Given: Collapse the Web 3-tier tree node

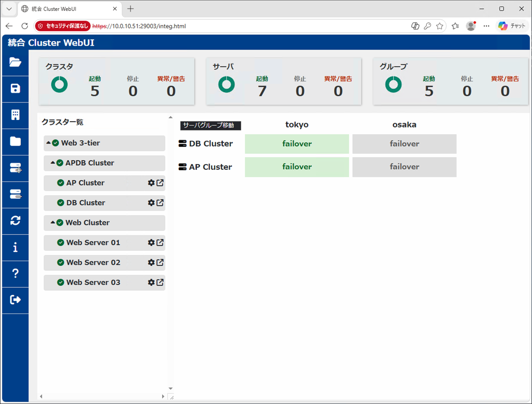Looking at the screenshot, I should [x=49, y=143].
